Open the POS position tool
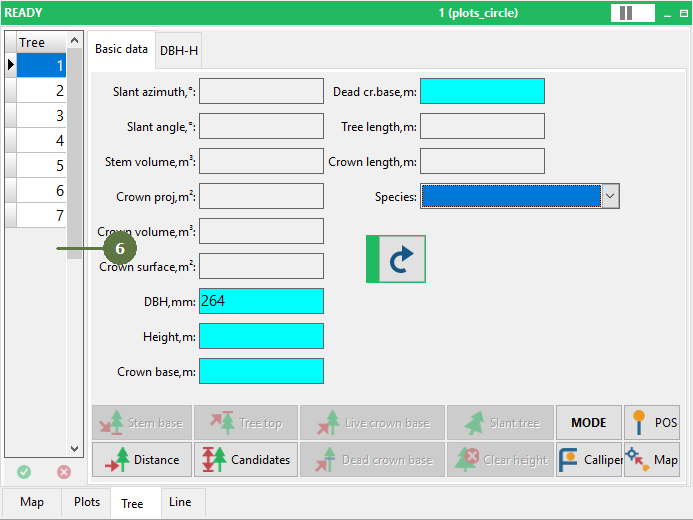The image size is (693, 520). (x=652, y=423)
